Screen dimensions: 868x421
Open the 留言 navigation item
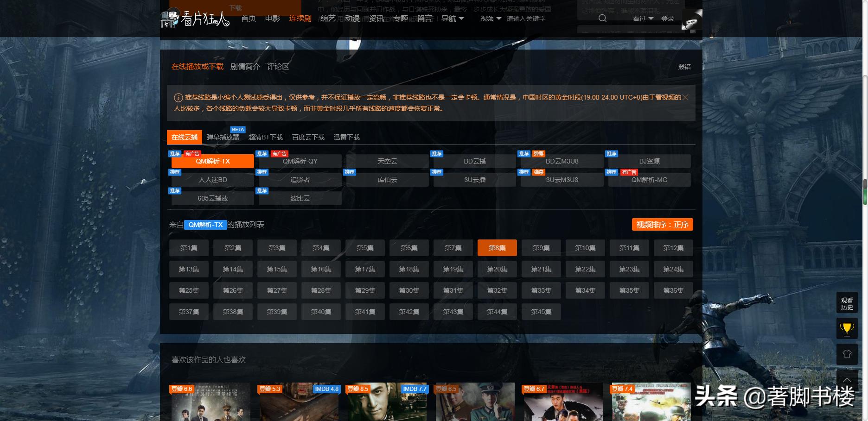pos(425,19)
